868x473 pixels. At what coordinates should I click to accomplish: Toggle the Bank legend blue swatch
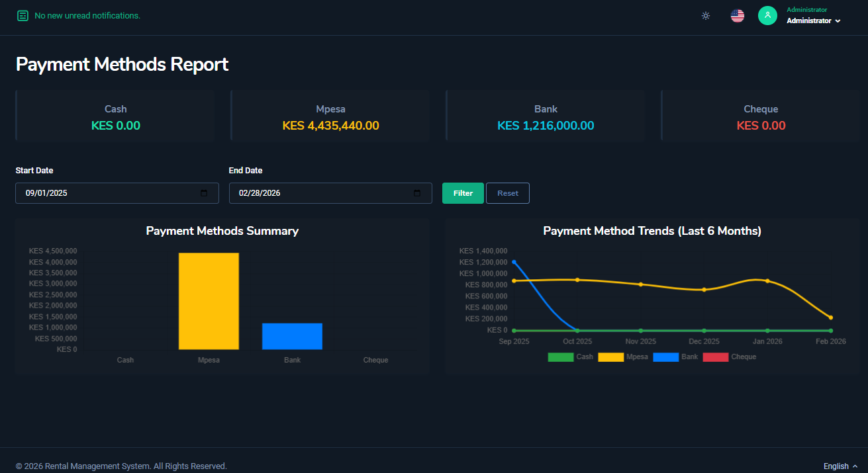tap(666, 357)
